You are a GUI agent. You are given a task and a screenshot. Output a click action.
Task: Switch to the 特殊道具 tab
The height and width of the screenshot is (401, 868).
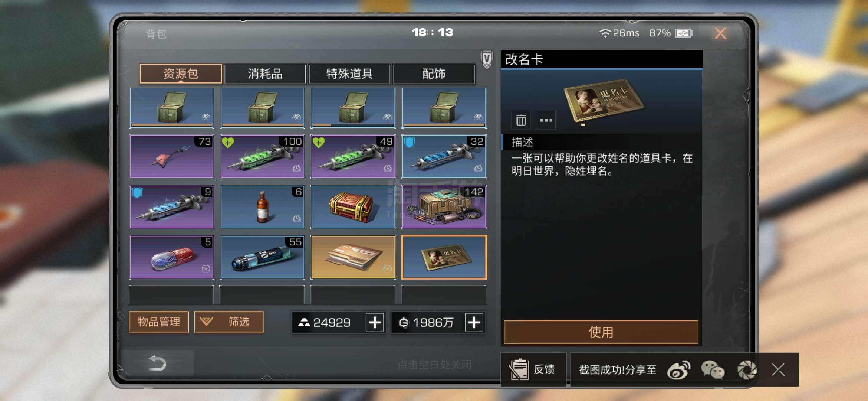pos(349,74)
